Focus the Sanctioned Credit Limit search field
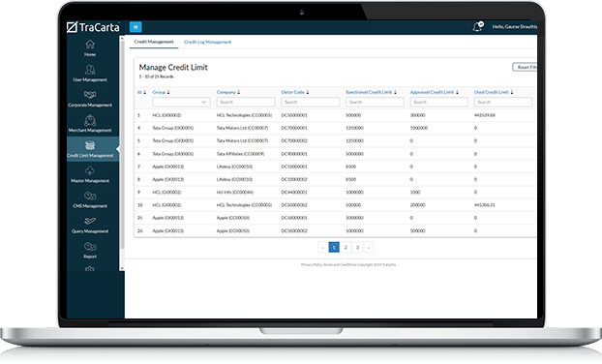The image size is (602, 364). coord(375,103)
